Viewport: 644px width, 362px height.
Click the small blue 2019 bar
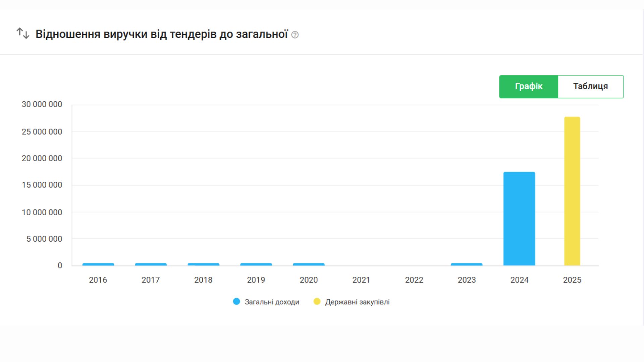(256, 264)
